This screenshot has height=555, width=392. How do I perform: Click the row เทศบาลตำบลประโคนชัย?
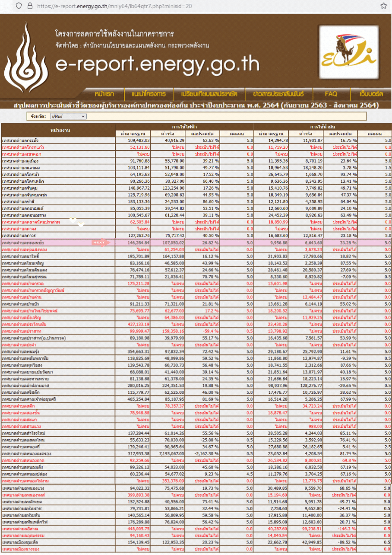click(196, 324)
